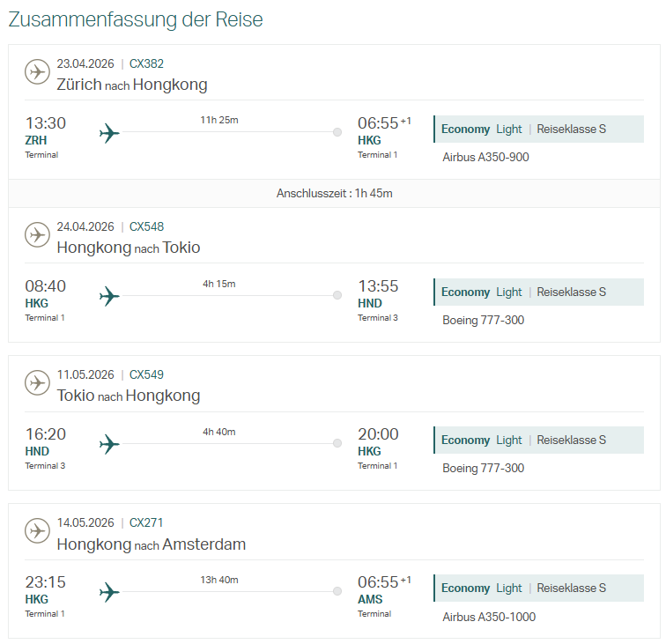Click arrival airport code AMS
666x644 pixels.
tap(370, 599)
